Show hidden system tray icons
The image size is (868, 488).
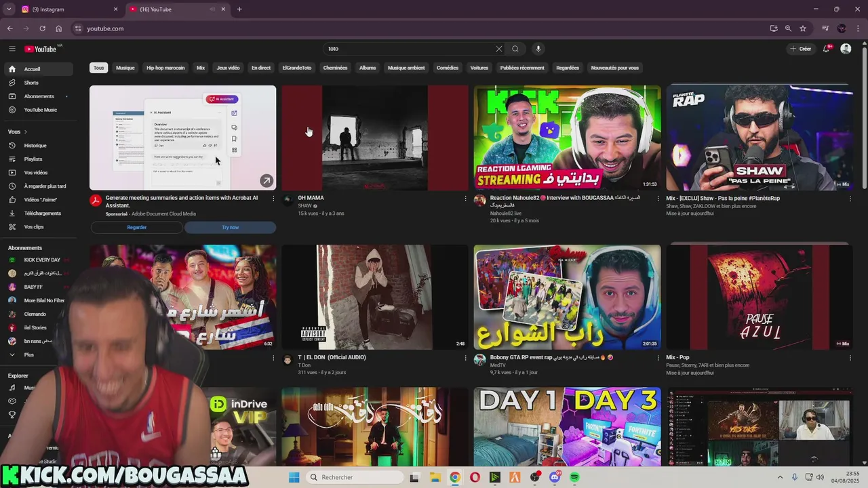780,477
